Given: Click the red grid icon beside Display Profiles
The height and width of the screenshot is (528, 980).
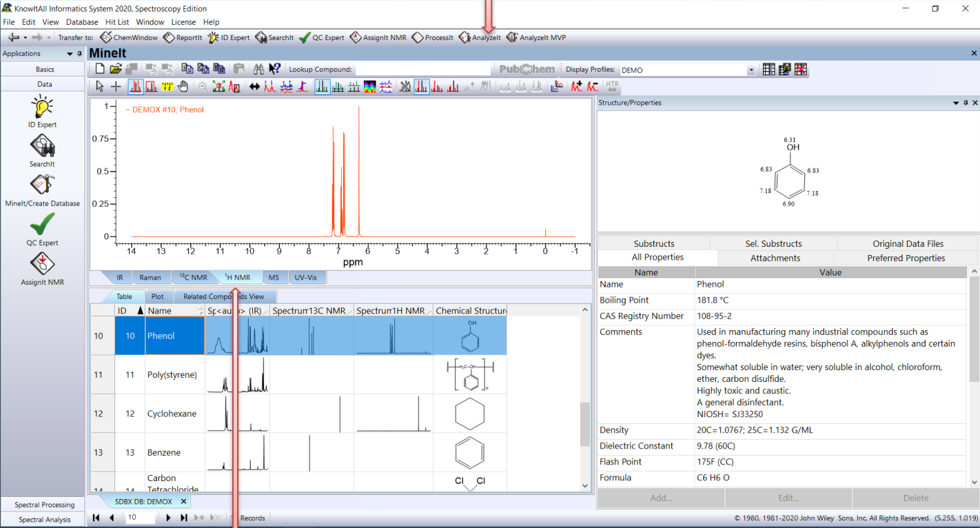Looking at the screenshot, I should point(800,70).
